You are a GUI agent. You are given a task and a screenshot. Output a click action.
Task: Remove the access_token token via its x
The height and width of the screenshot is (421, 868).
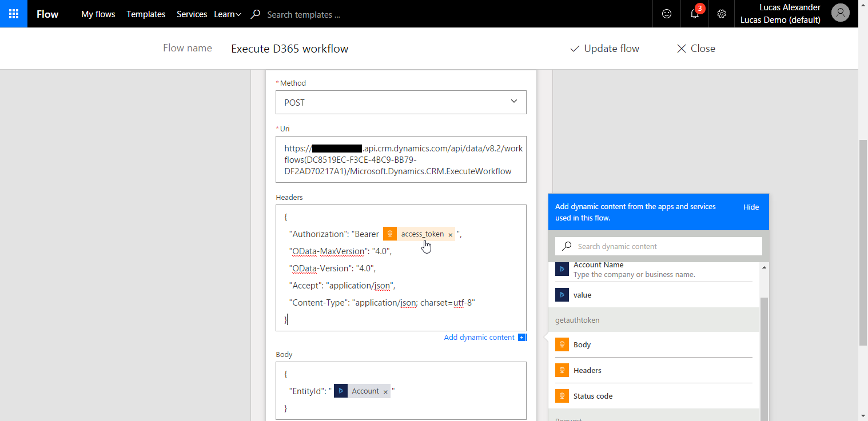click(451, 235)
